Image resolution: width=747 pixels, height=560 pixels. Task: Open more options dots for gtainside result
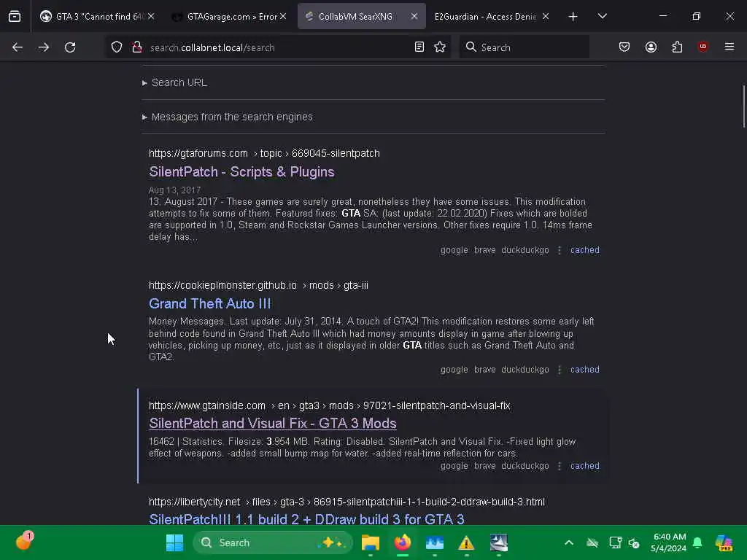click(560, 466)
